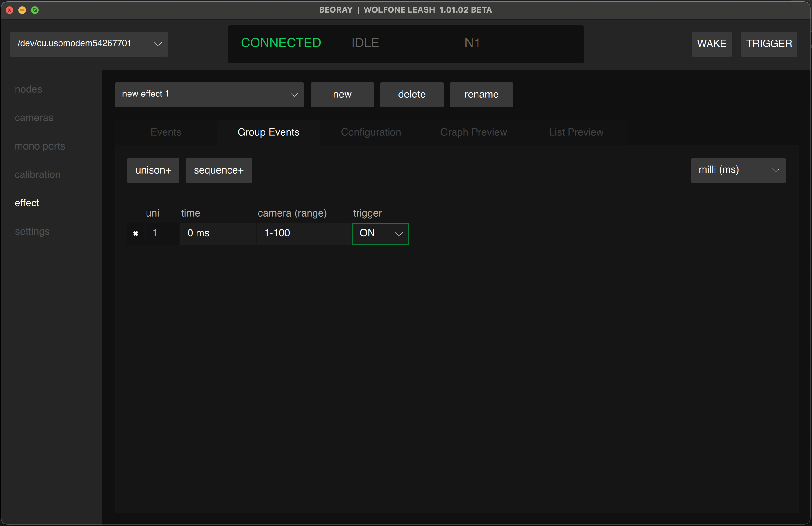The width and height of the screenshot is (812, 526).
Task: Delete the event row using the X icon
Action: click(136, 234)
